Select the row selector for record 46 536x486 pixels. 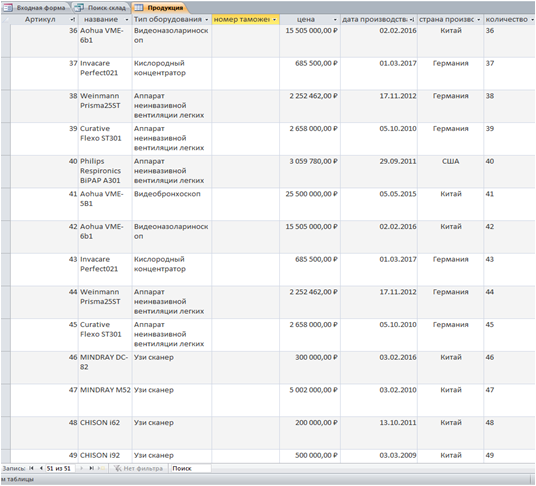tap(6, 367)
